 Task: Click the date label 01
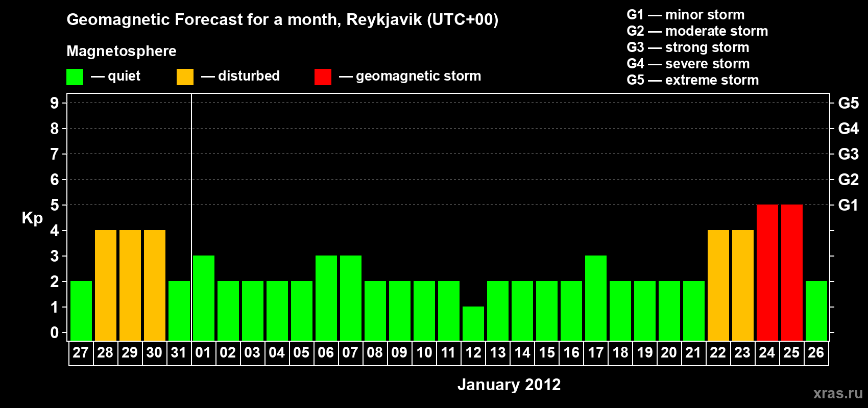click(x=203, y=352)
